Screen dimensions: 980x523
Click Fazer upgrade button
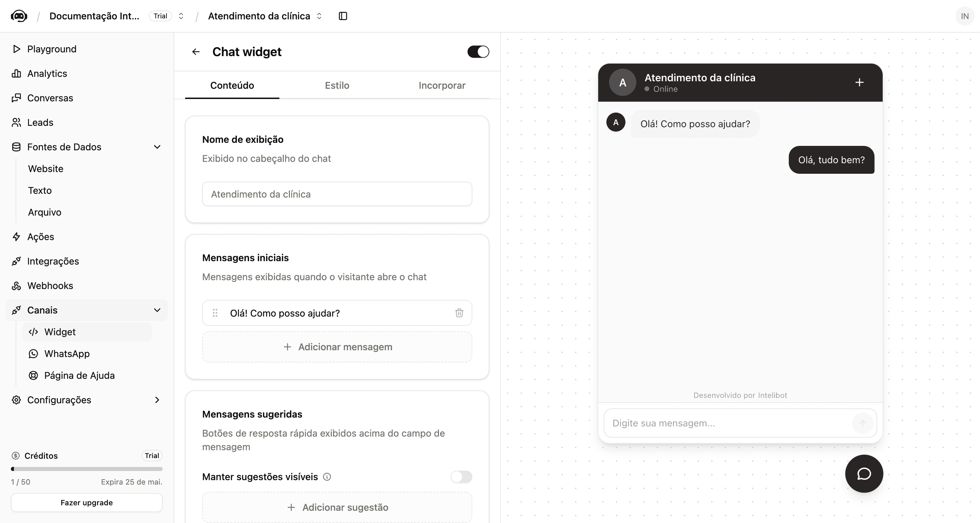click(87, 503)
